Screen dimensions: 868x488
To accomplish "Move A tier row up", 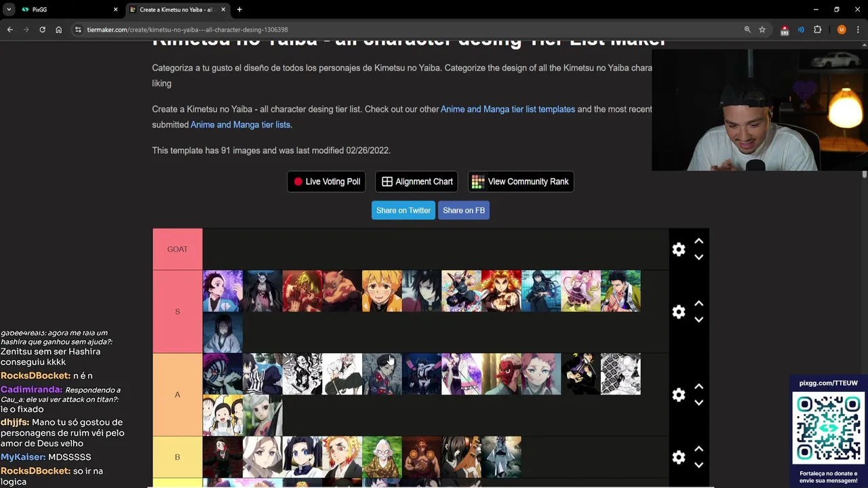I will click(698, 386).
